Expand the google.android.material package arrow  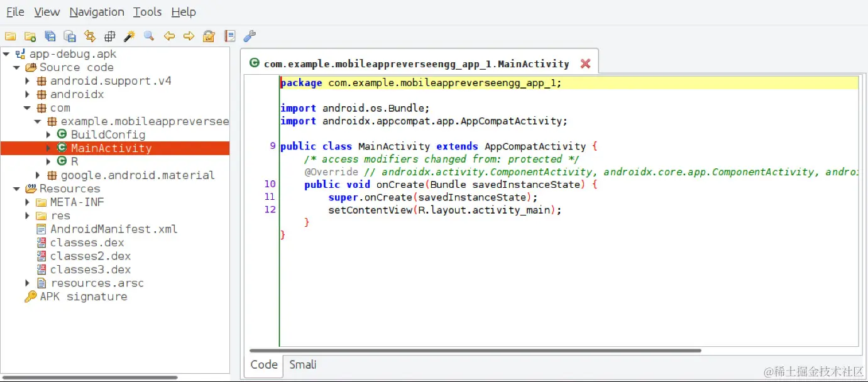[38, 175]
